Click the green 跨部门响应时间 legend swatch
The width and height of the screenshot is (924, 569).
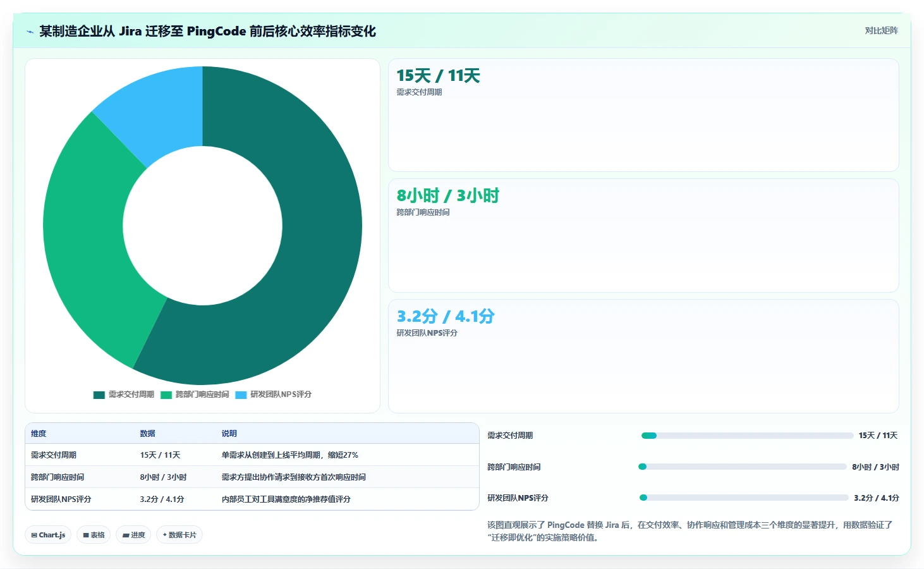click(x=166, y=395)
